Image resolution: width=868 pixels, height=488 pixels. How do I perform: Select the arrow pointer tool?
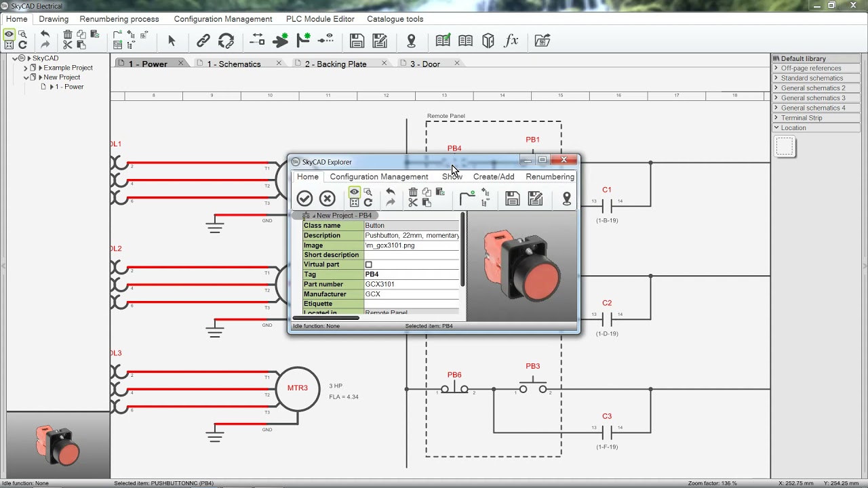point(172,41)
